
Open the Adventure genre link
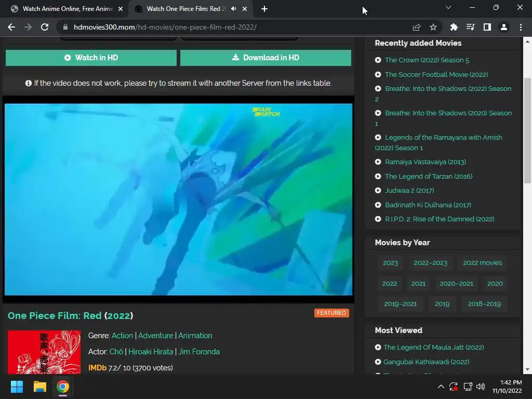point(155,336)
